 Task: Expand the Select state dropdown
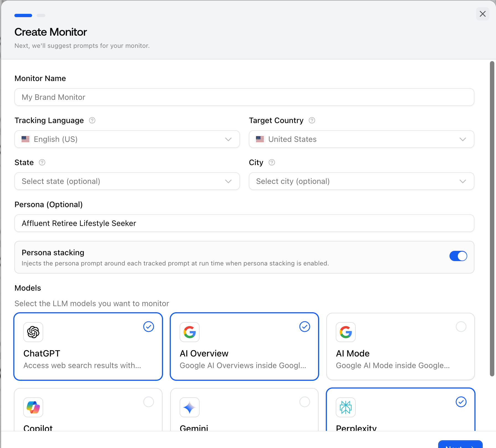(127, 181)
